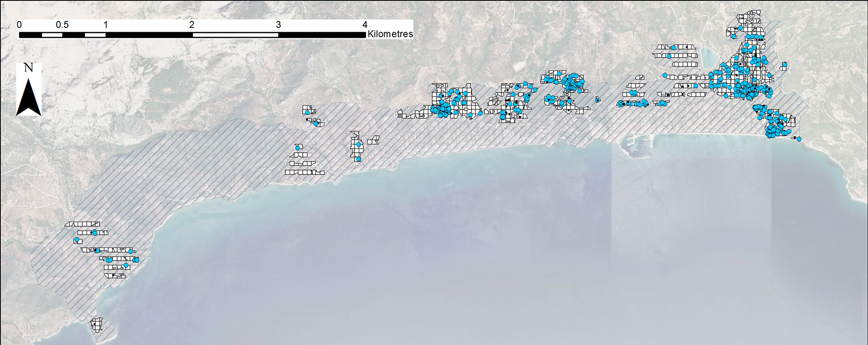Screen dimensions: 868x345
Task: Select the westernmost blue dot on map
Action: pyautogui.click(x=77, y=239)
